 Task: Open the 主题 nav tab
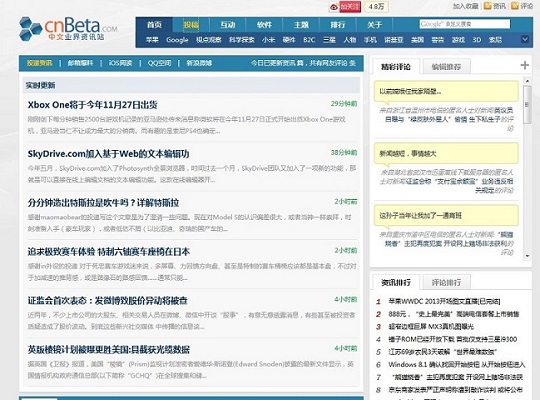(x=301, y=25)
